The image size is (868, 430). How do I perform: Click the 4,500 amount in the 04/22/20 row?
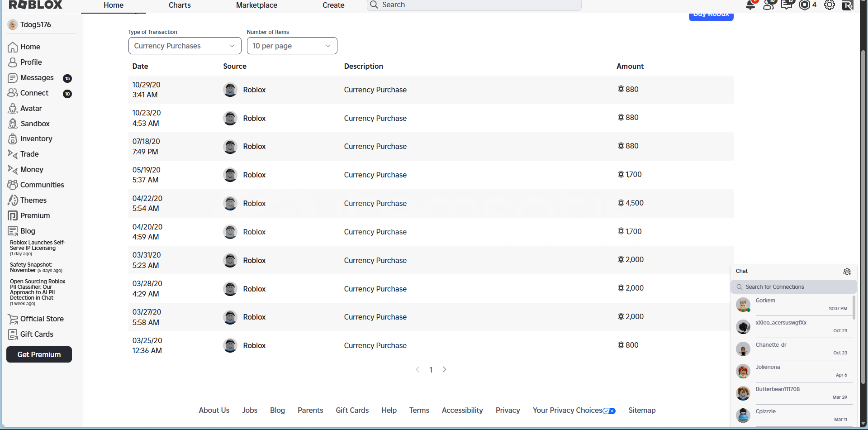631,203
